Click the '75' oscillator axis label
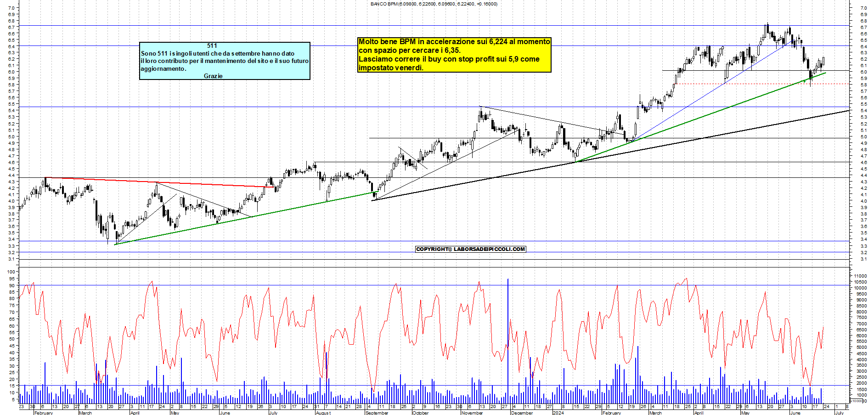The image size is (868, 415). tap(13, 306)
